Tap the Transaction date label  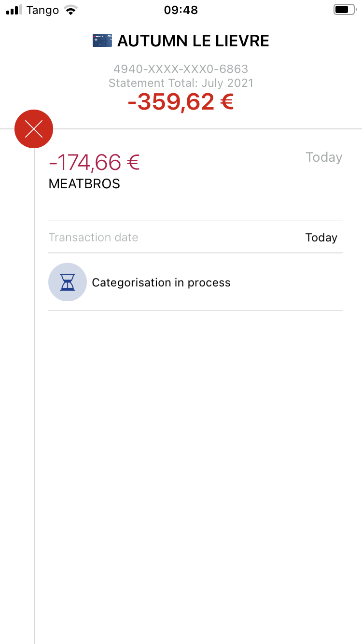pyautogui.click(x=93, y=238)
